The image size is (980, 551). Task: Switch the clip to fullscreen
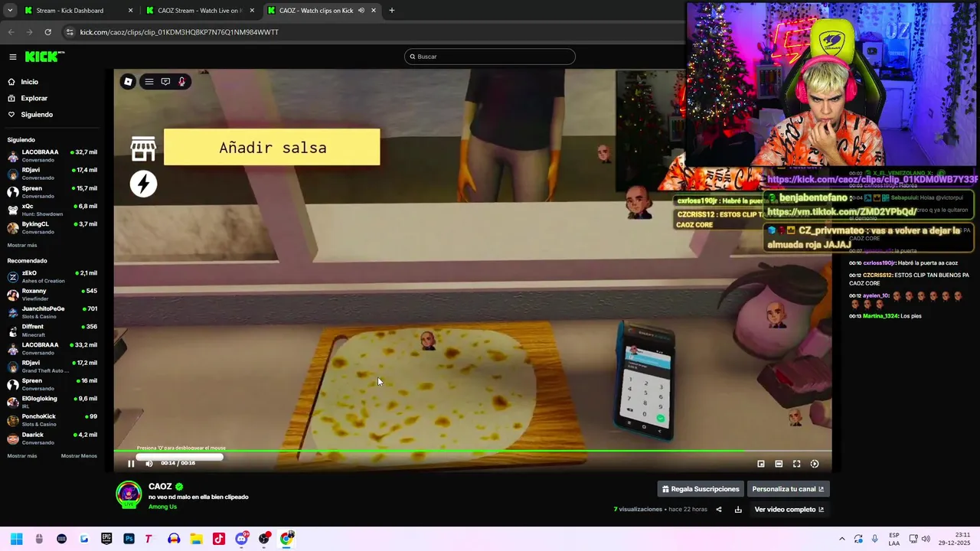coord(796,464)
